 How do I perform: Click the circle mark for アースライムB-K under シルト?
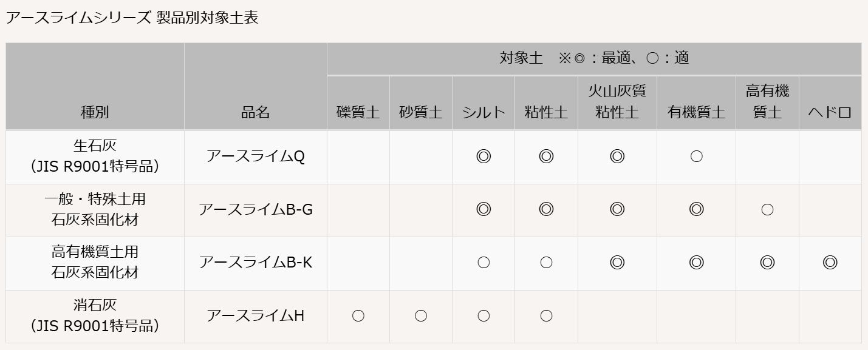pos(484,263)
